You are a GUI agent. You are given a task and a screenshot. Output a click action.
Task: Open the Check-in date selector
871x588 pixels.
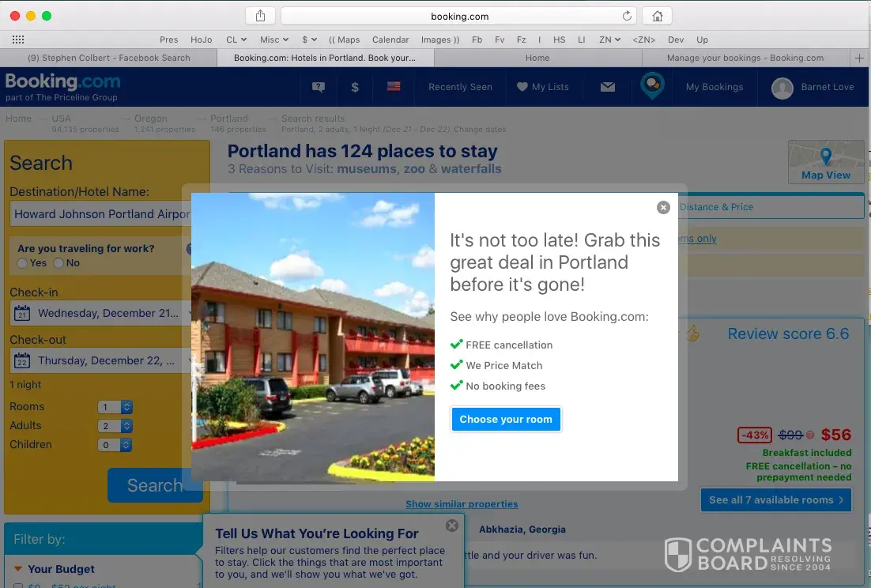(x=102, y=313)
